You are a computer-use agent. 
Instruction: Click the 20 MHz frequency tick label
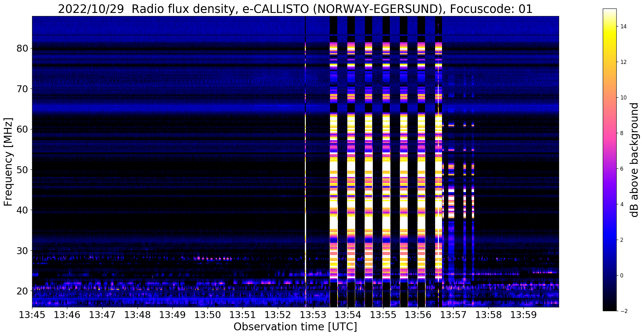(x=23, y=291)
